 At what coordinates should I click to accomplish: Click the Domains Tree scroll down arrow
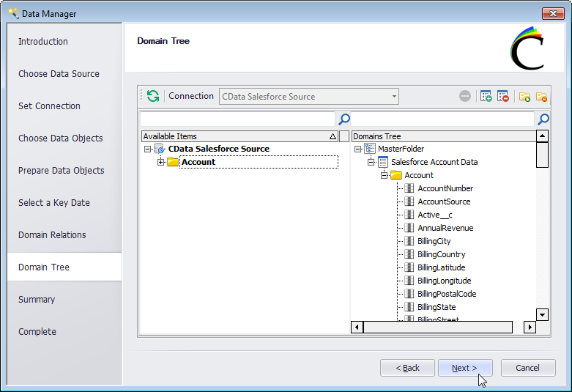tap(542, 314)
